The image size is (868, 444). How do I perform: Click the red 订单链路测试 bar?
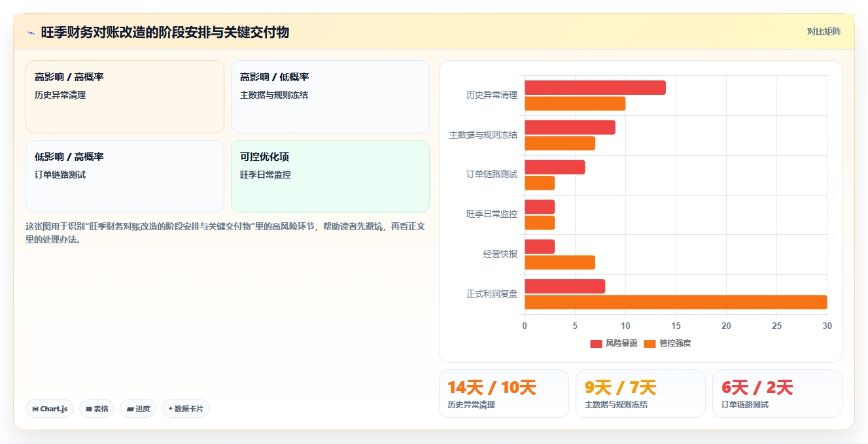pos(555,167)
